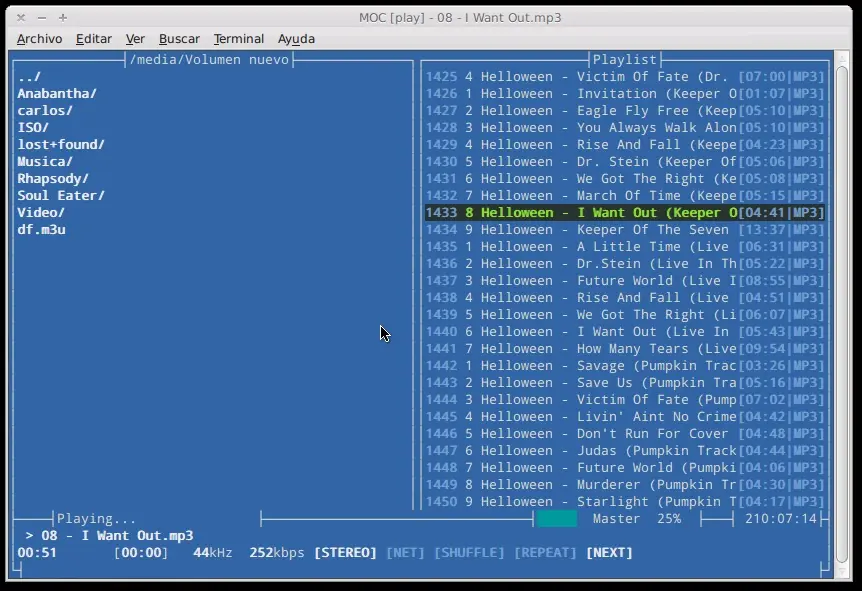The height and width of the screenshot is (591, 862).
Task: Select the Anabantha/ folder
Action: pyautogui.click(x=57, y=93)
